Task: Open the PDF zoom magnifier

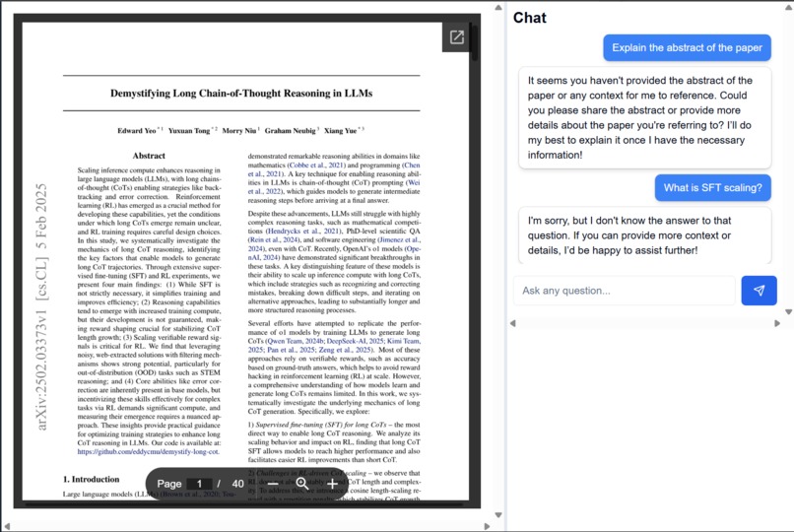Action: click(302, 484)
